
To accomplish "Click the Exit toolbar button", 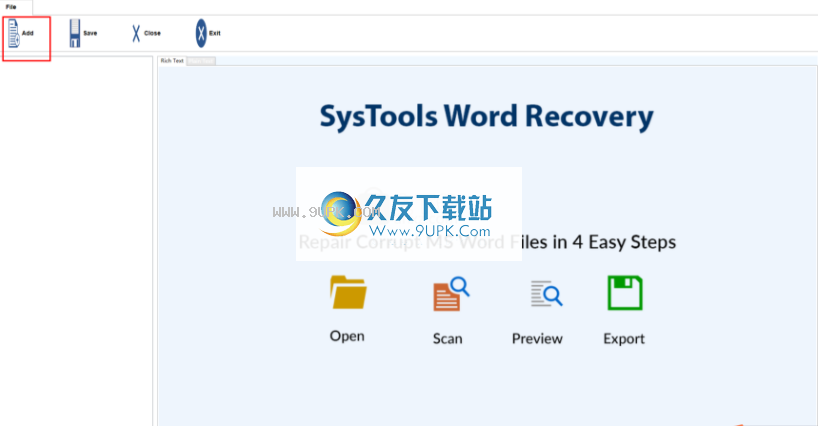I will tap(208, 33).
